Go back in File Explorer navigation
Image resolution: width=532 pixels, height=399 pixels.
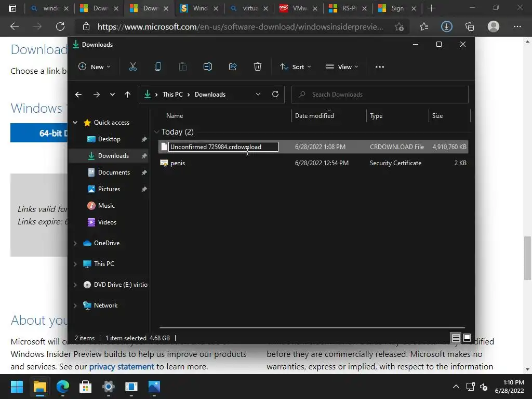coord(78,95)
